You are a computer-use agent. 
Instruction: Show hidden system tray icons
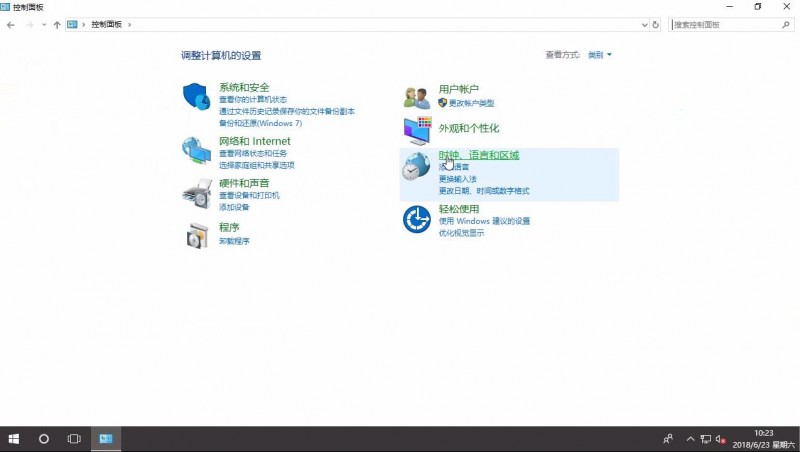pyautogui.click(x=690, y=439)
